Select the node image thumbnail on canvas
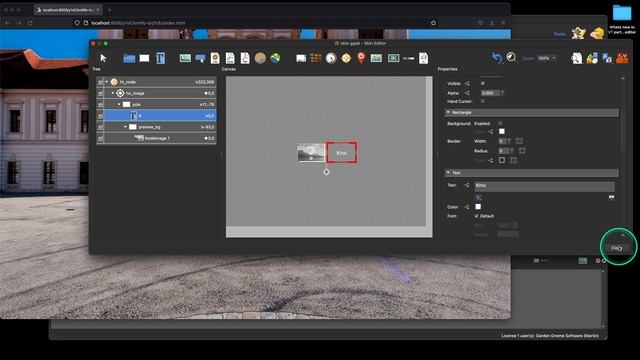 (x=311, y=153)
